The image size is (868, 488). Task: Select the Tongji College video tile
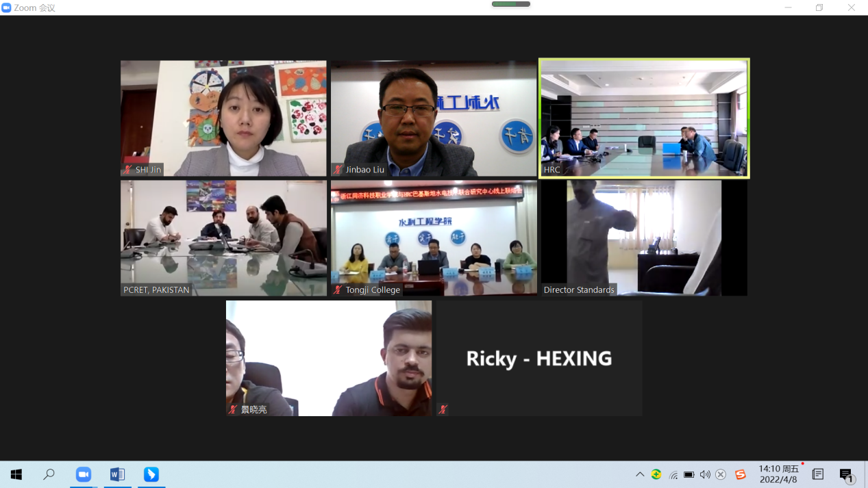point(434,238)
